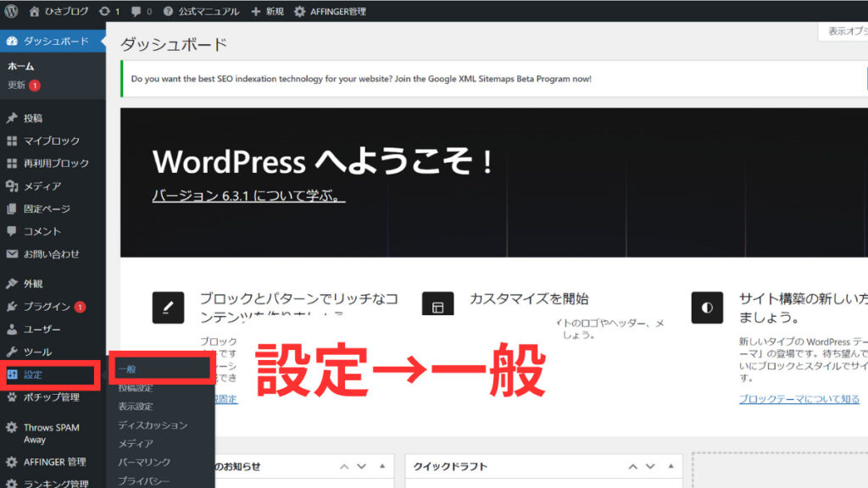Collapse the お知らせ panel
This screenshot has width=868, height=488.
pos(382,467)
